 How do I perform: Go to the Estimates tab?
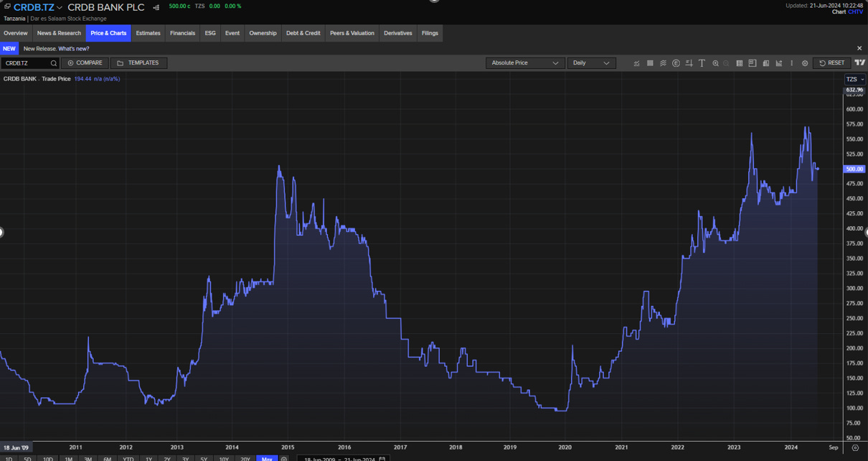point(148,33)
